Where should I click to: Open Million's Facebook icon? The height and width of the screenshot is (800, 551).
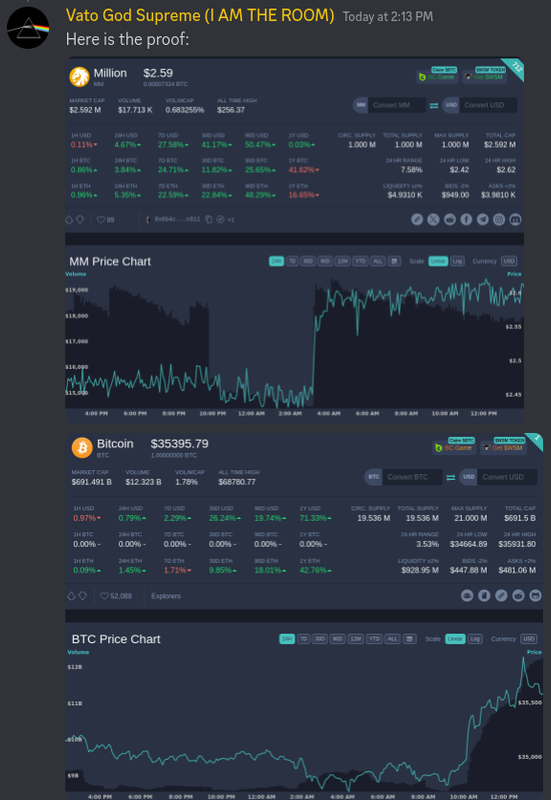click(466, 219)
